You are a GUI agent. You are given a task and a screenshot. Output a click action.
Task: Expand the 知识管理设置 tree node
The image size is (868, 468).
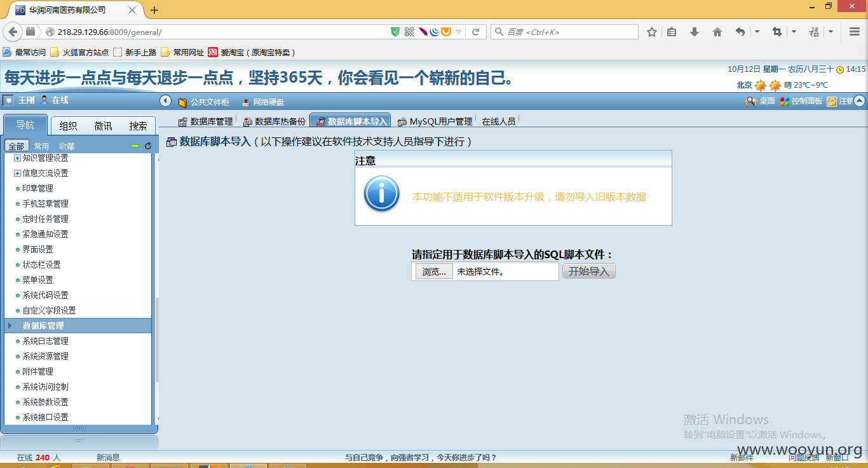(17, 158)
